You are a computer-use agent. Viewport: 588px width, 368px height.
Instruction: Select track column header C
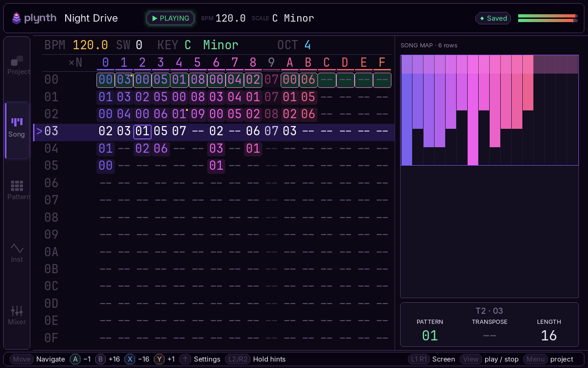tap(327, 63)
